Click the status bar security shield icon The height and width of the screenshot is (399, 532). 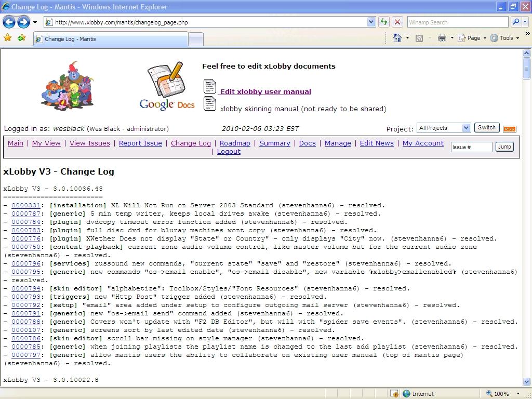tap(394, 394)
